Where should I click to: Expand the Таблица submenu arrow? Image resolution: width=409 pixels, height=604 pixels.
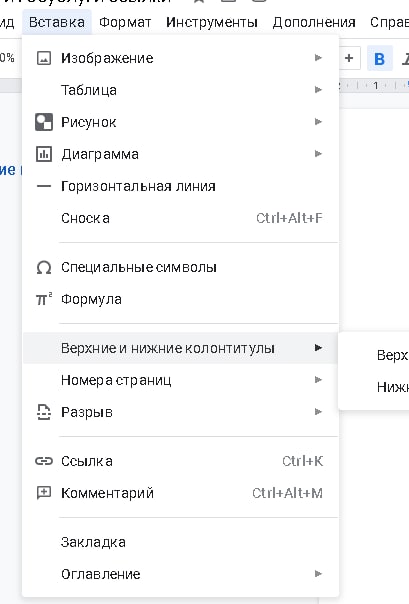point(318,90)
